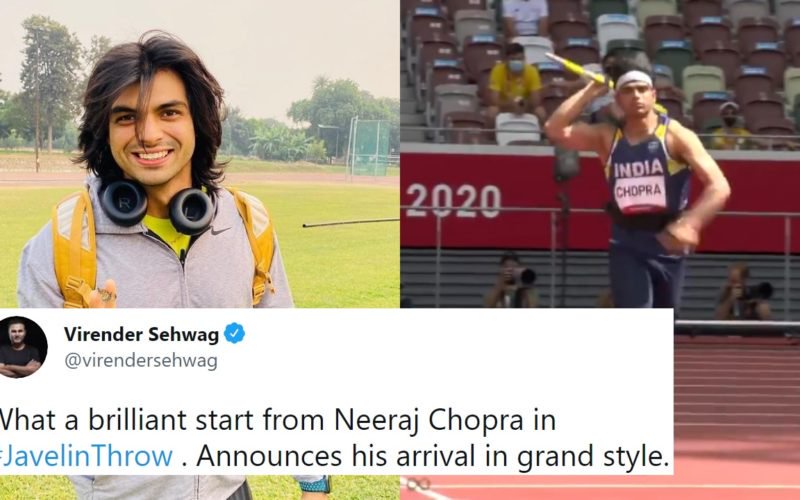This screenshot has width=800, height=500.
Task: Click the yellow javelin in hand
Action: tap(579, 69)
